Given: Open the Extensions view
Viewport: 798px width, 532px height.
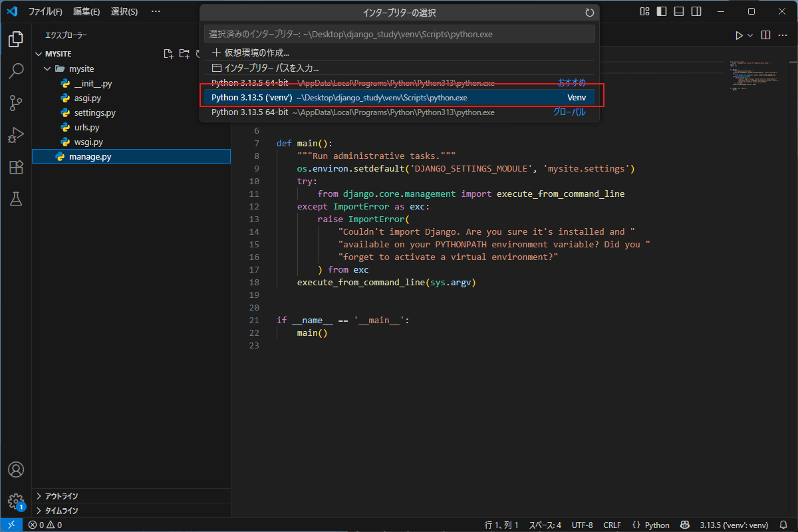Looking at the screenshot, I should [16, 167].
